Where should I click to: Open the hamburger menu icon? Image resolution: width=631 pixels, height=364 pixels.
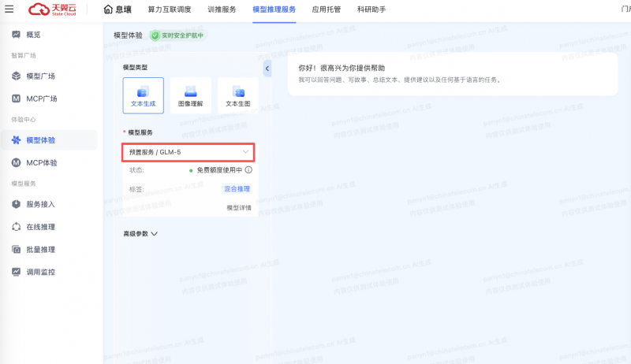[9, 9]
